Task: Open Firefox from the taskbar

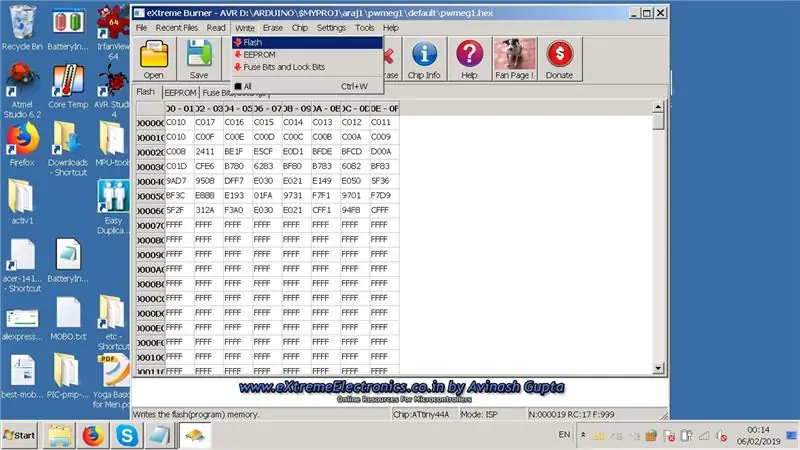Action: click(x=93, y=436)
